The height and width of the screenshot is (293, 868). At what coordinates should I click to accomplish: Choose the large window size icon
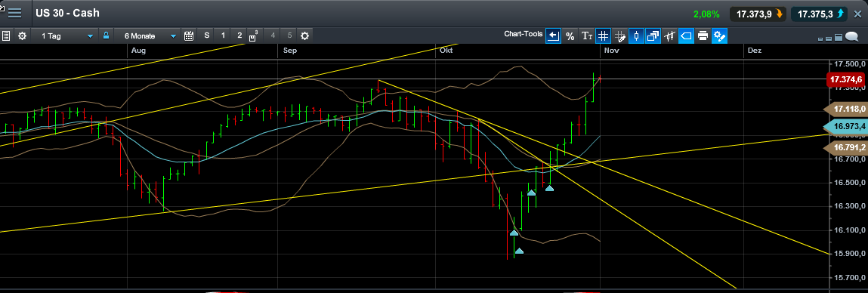[838, 38]
